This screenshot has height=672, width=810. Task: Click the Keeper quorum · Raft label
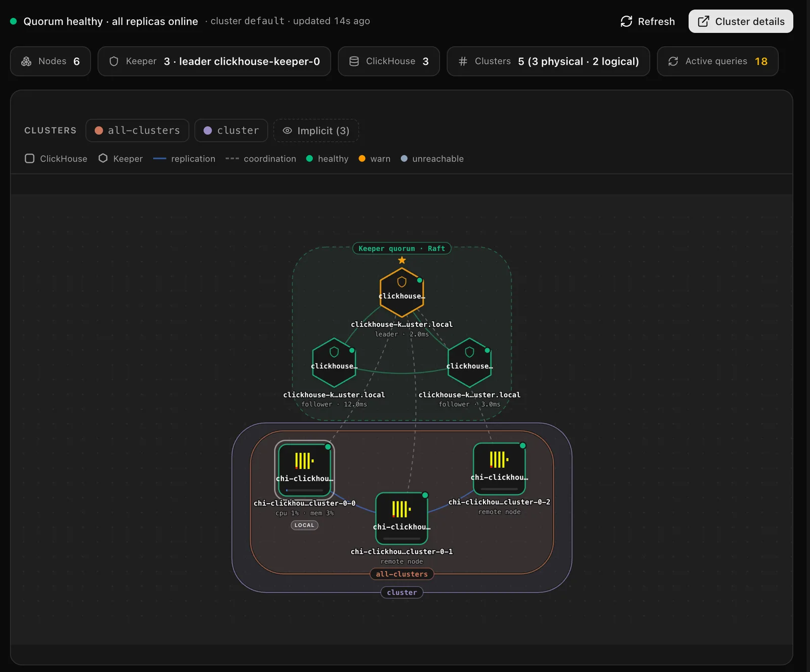click(x=402, y=248)
